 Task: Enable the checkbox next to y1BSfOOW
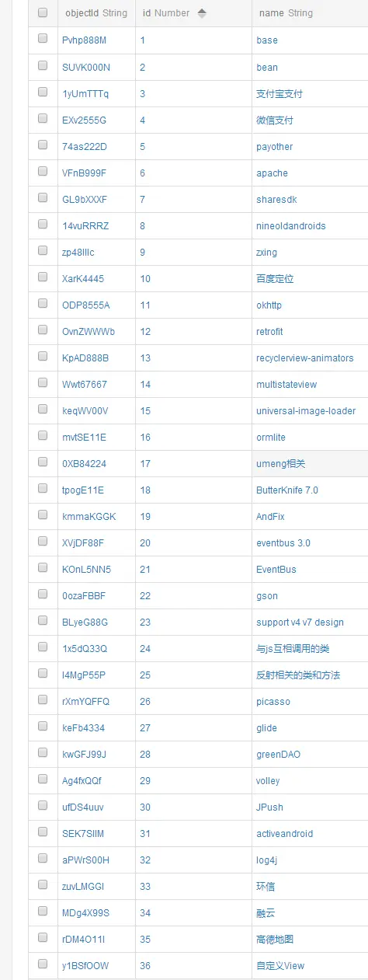point(43,964)
